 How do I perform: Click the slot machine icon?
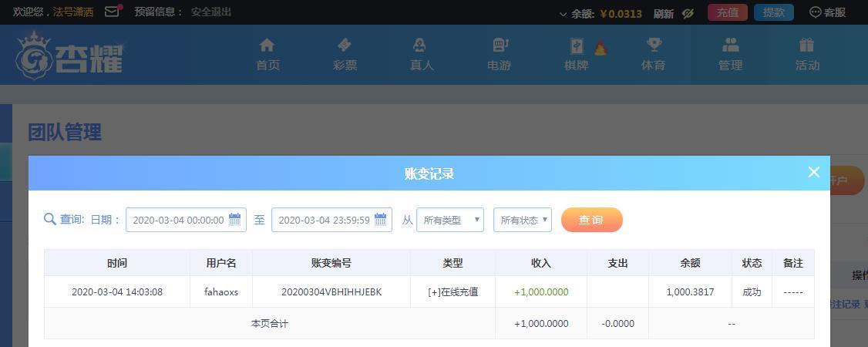coord(500,45)
